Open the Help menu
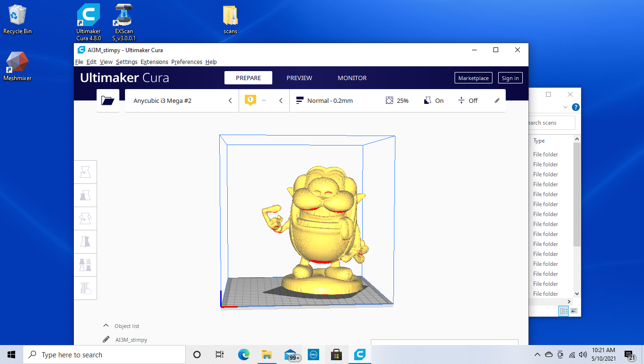Image resolution: width=644 pixels, height=364 pixels. point(211,62)
